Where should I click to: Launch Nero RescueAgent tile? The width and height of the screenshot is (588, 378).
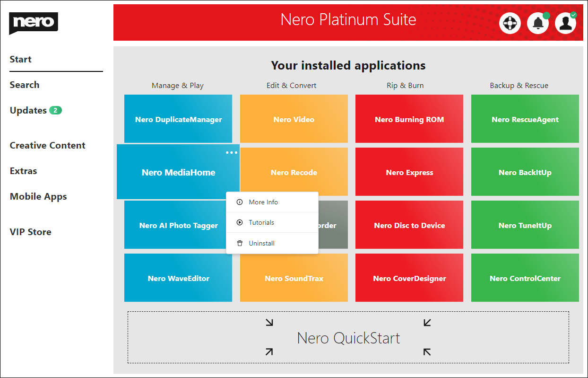point(525,119)
